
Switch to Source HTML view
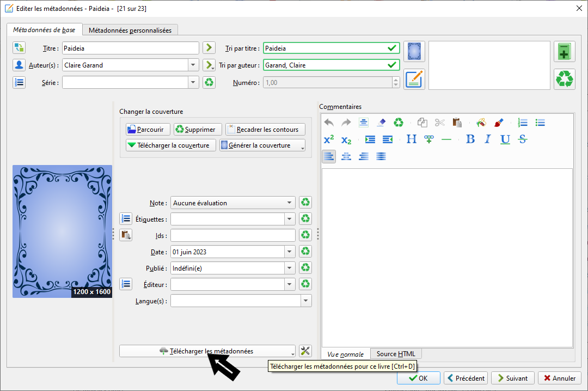[396, 354]
